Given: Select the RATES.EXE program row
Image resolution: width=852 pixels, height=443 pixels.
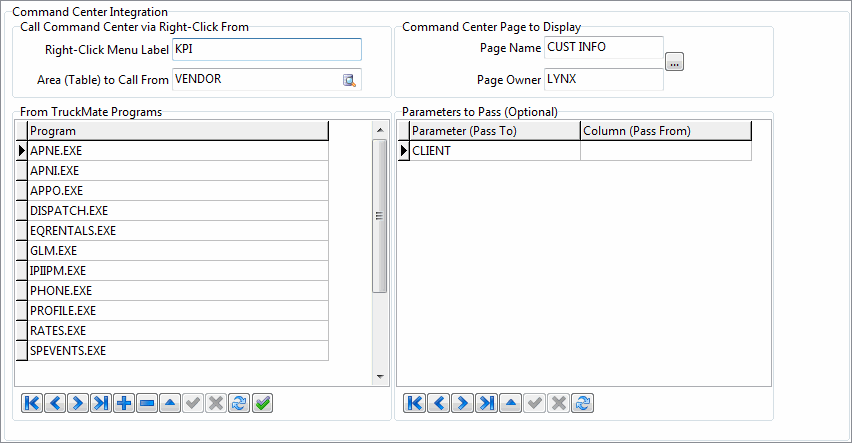Looking at the screenshot, I should (x=177, y=331).
